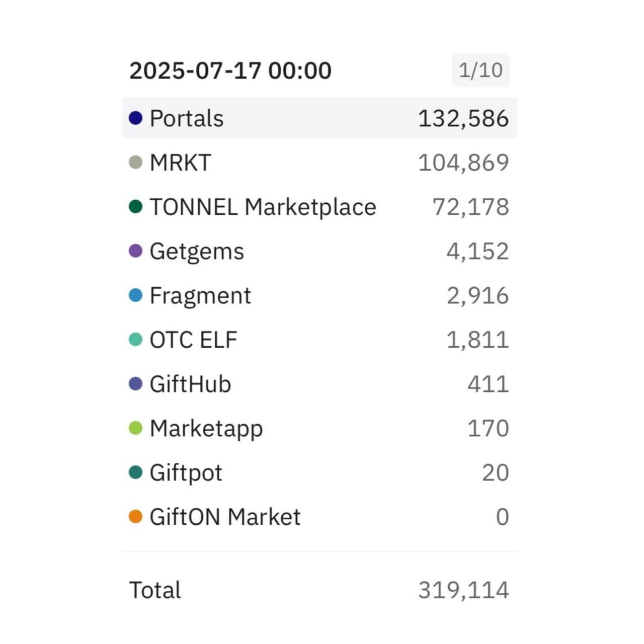Click the 1/10 page indicator badge

point(481,70)
